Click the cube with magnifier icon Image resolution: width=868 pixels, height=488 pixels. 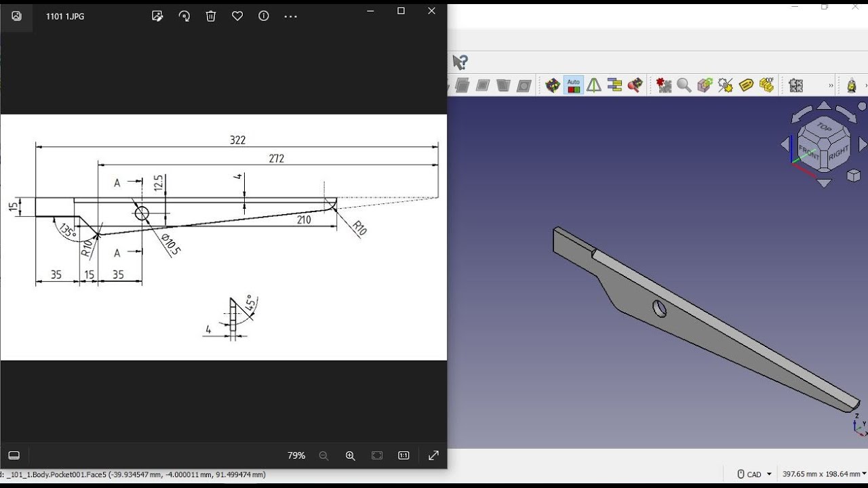pyautogui.click(x=635, y=85)
